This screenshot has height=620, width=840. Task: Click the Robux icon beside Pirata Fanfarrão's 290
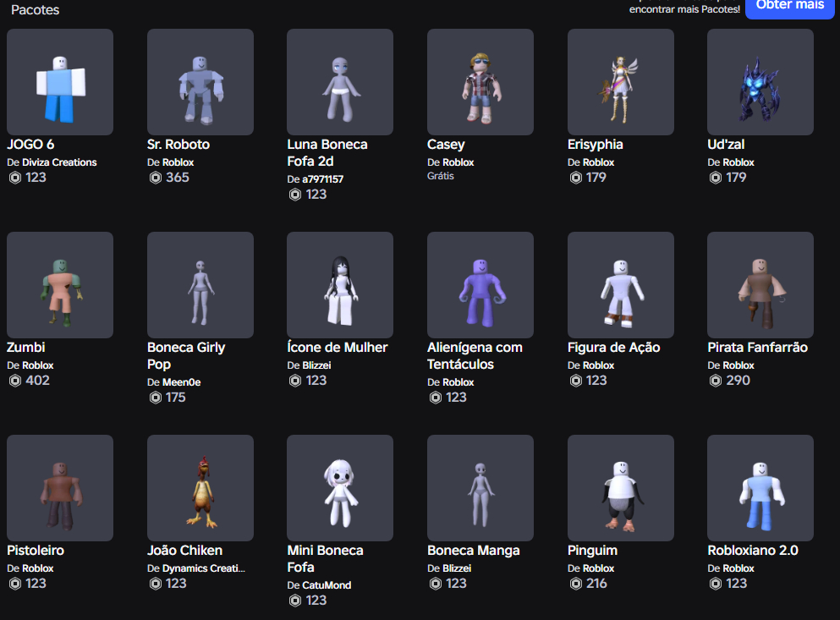point(716,381)
